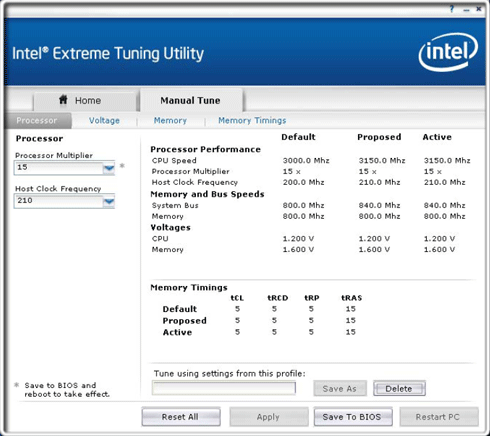The height and width of the screenshot is (436, 490).
Task: Click the Processor Multiplier value field
Action: coord(59,168)
